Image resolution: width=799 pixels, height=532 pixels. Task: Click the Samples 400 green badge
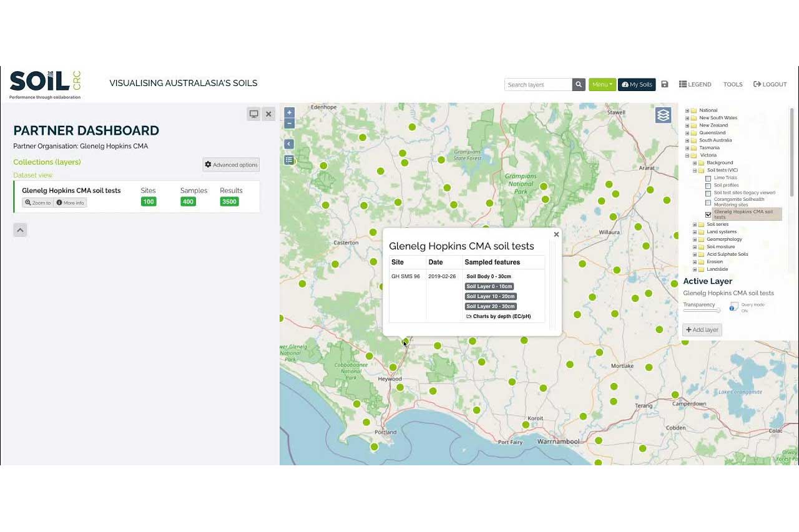point(188,201)
